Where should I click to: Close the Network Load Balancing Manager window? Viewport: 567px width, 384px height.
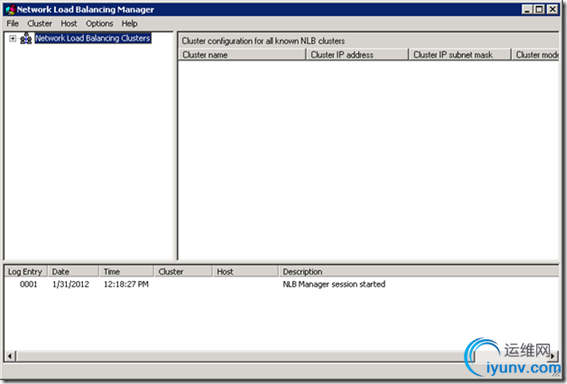[553, 9]
